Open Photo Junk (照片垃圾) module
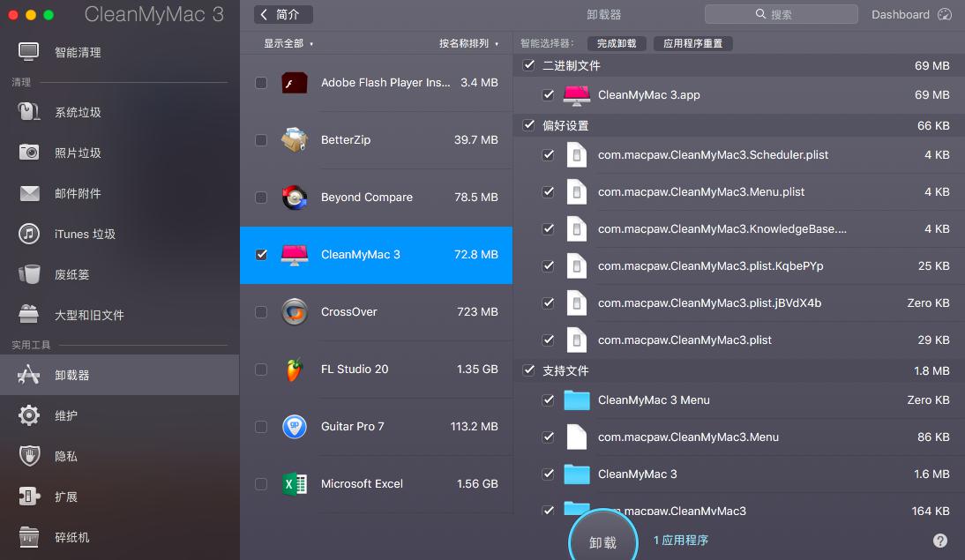This screenshot has width=965, height=560. tap(119, 153)
